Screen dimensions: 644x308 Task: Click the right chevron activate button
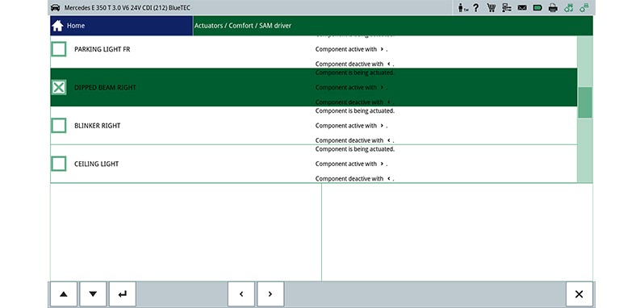tap(270, 294)
